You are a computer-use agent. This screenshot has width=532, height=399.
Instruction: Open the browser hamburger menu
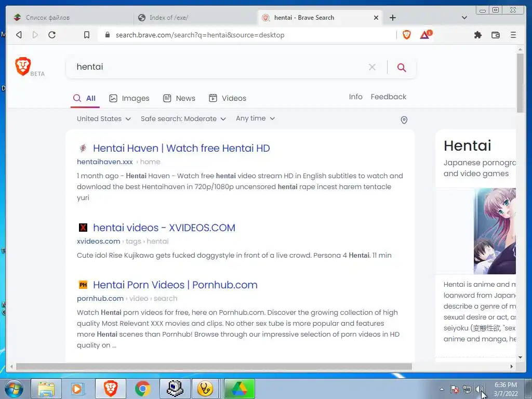513,35
